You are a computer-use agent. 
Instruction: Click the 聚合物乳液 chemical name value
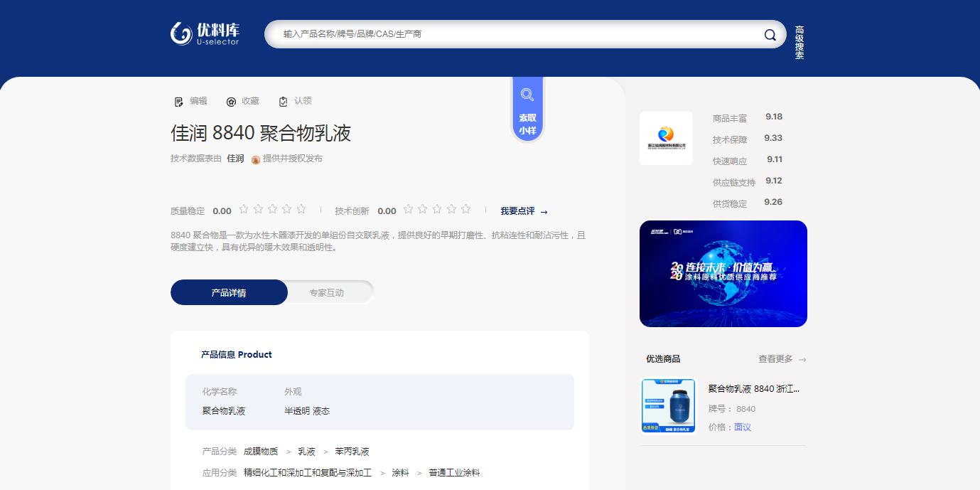pos(224,411)
